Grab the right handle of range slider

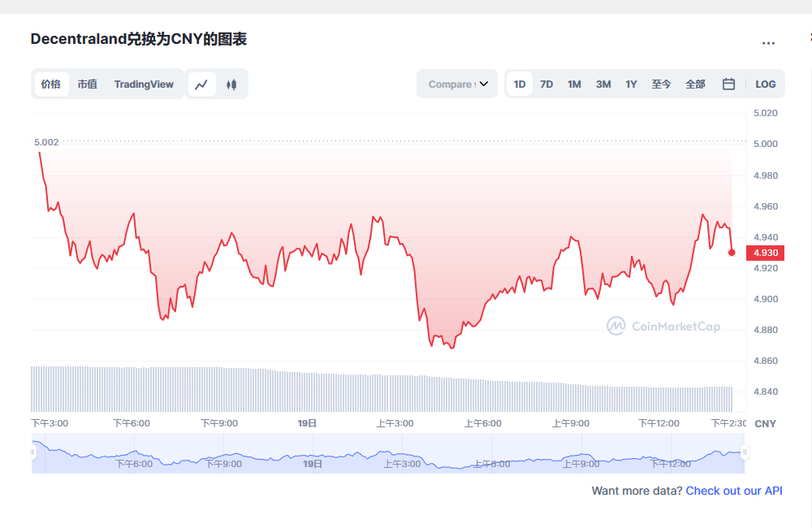745,452
